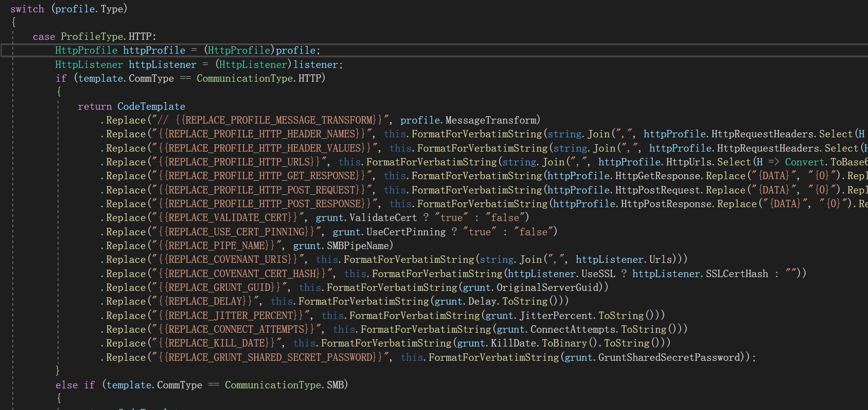Click '(HttpListener)listener' cast expression
The height and width of the screenshot is (410, 868).
(x=277, y=64)
